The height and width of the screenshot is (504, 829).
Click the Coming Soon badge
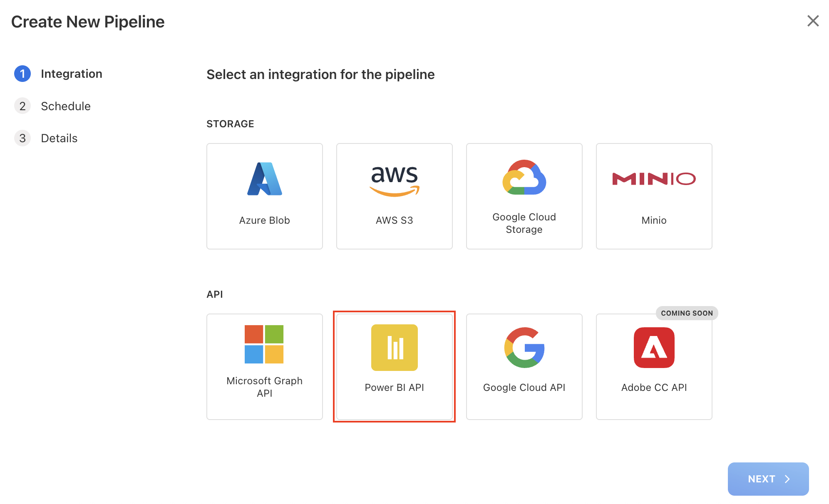pos(687,313)
